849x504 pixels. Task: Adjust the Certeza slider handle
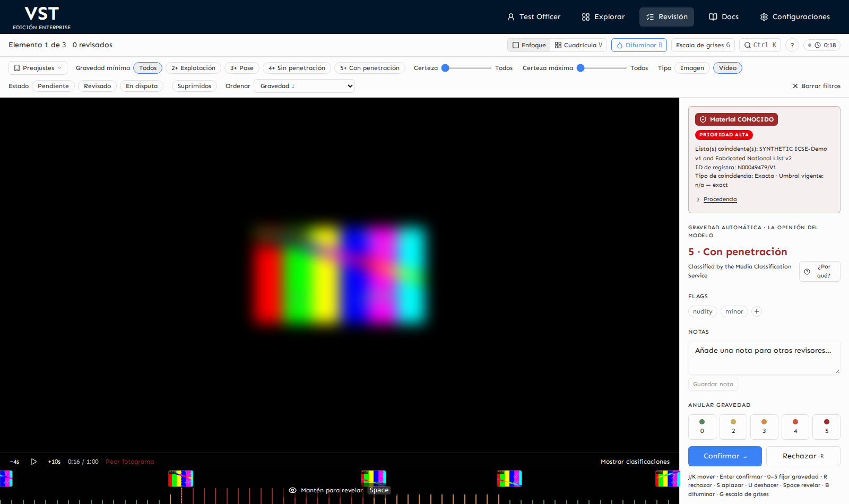click(x=446, y=68)
